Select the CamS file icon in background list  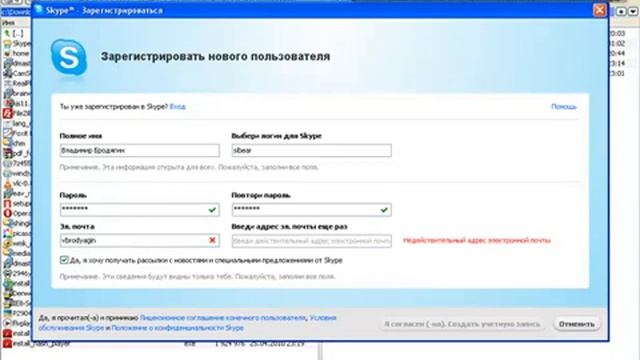7,73
